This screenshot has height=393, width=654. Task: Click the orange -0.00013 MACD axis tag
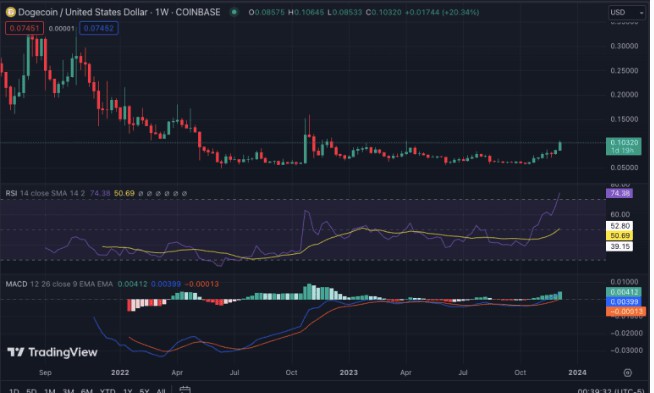tap(626, 311)
